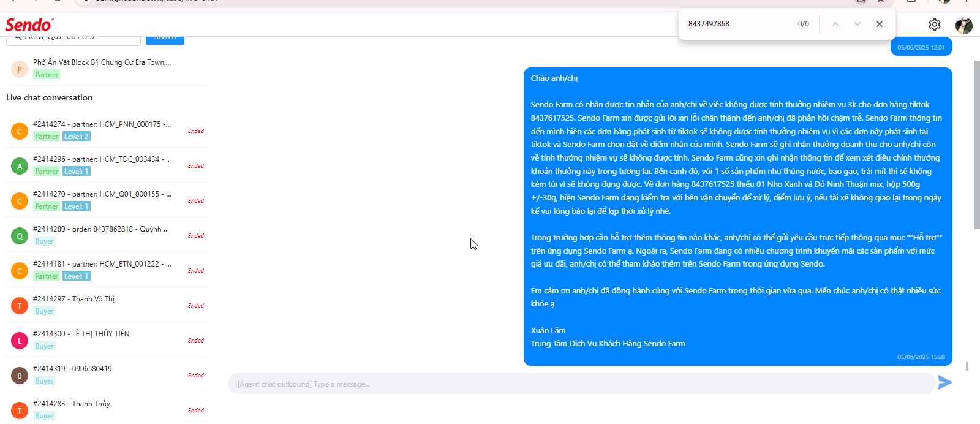
Task: Click Buyer tag on #2414280
Action: tap(44, 241)
